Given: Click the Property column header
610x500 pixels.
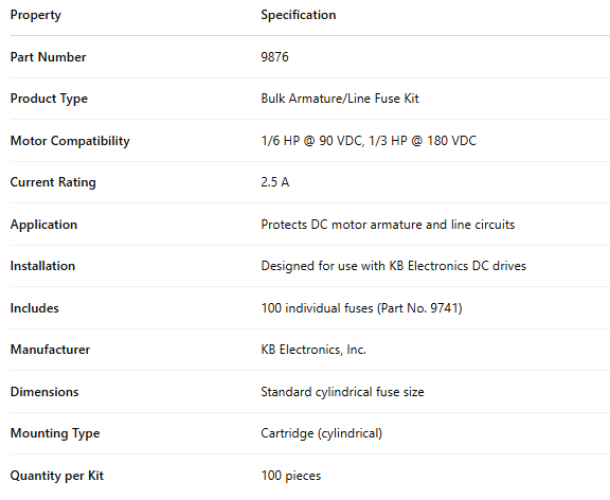Looking at the screenshot, I should click(35, 15).
